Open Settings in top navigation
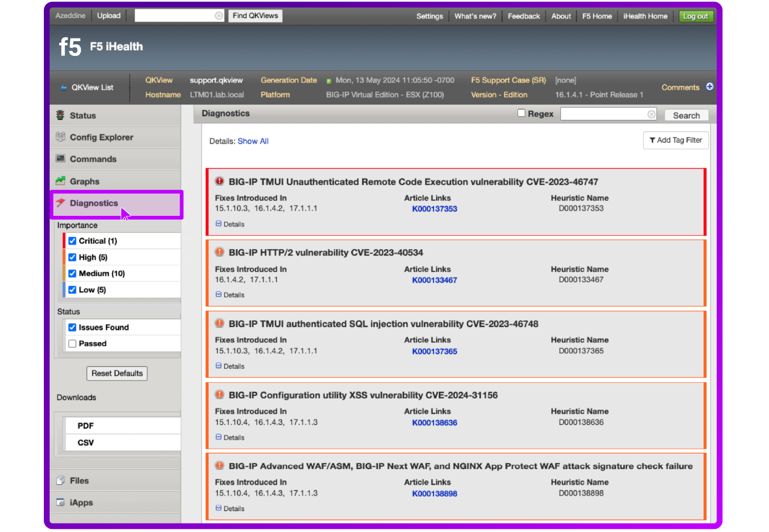Image resolution: width=769 pixels, height=532 pixels. pyautogui.click(x=429, y=16)
